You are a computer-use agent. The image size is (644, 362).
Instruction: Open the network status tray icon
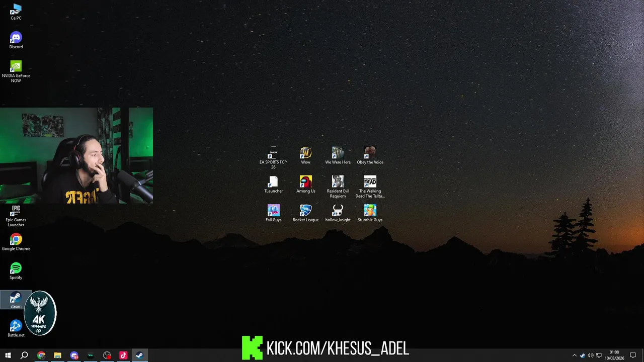pos(599,355)
